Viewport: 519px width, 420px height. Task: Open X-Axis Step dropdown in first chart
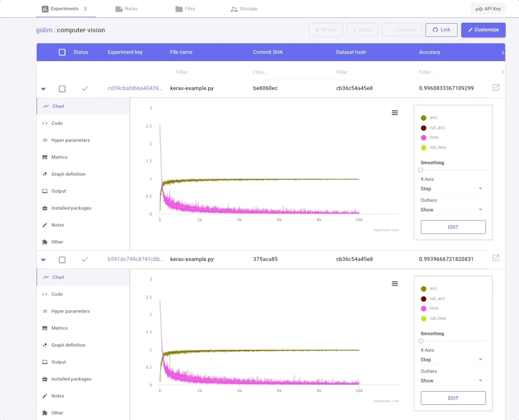coord(452,188)
